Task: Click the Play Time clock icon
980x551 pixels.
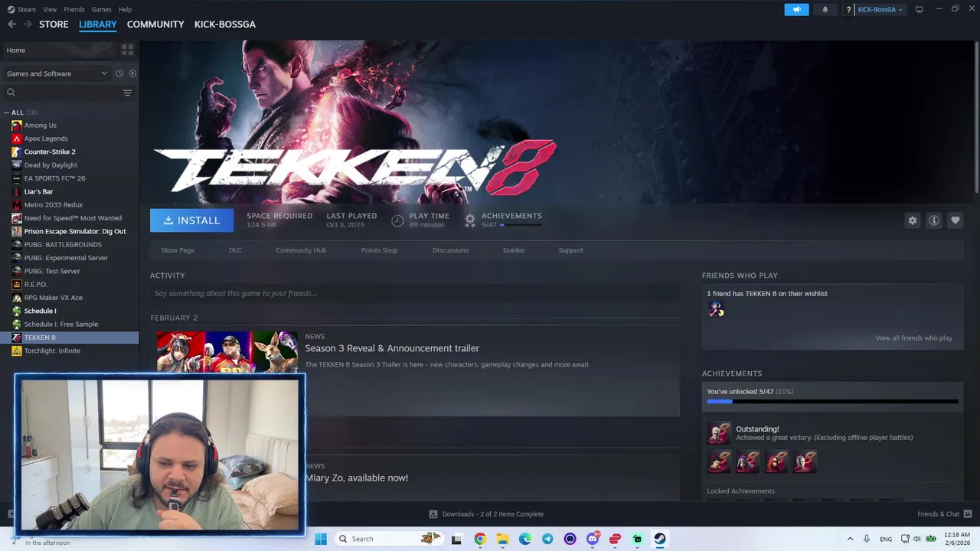Action: coord(397,220)
